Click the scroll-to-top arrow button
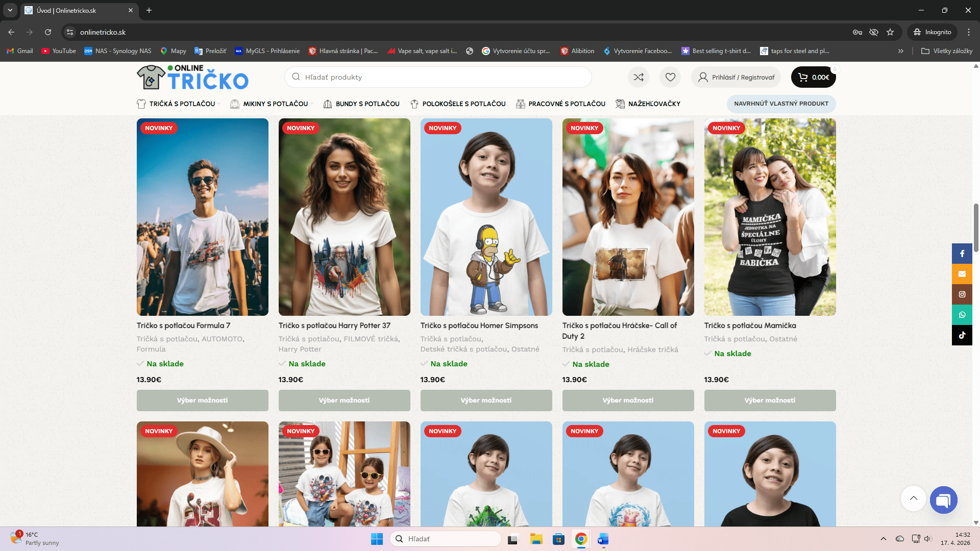 click(913, 498)
